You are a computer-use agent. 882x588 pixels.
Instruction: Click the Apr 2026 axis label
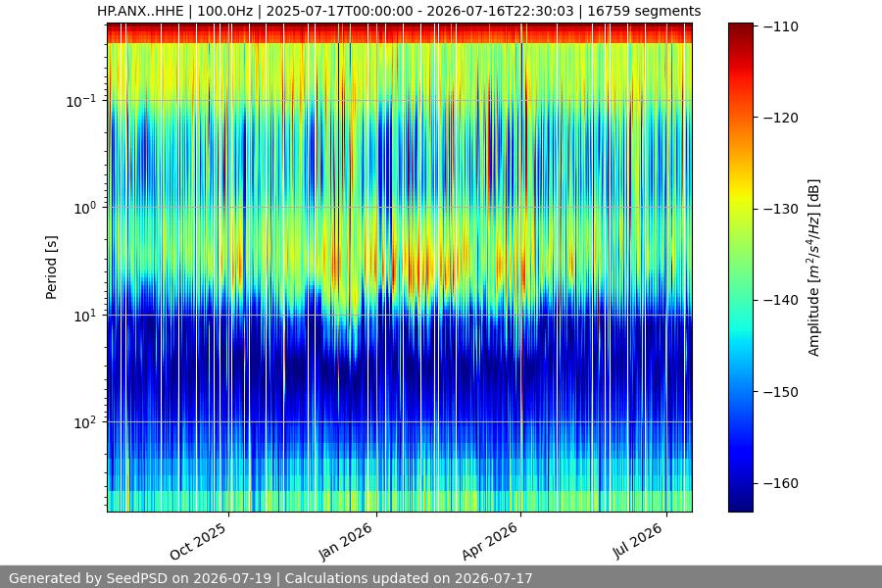[x=489, y=541]
